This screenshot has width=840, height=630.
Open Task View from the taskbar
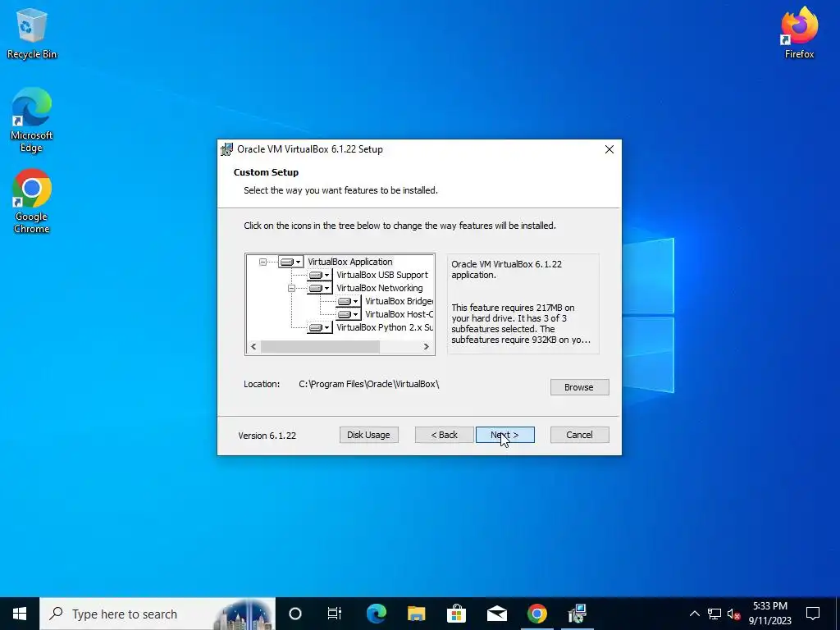click(335, 614)
